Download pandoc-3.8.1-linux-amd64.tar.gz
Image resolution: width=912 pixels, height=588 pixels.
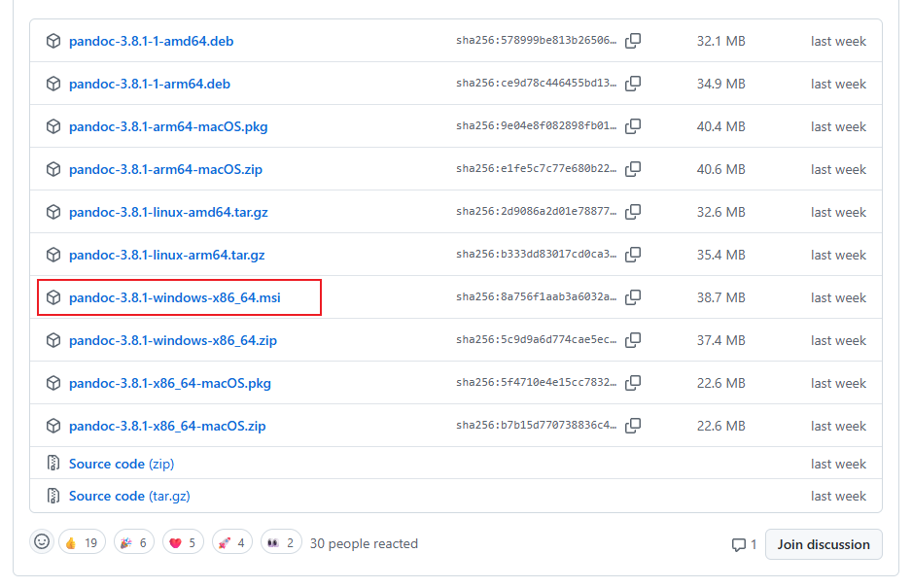tap(168, 212)
